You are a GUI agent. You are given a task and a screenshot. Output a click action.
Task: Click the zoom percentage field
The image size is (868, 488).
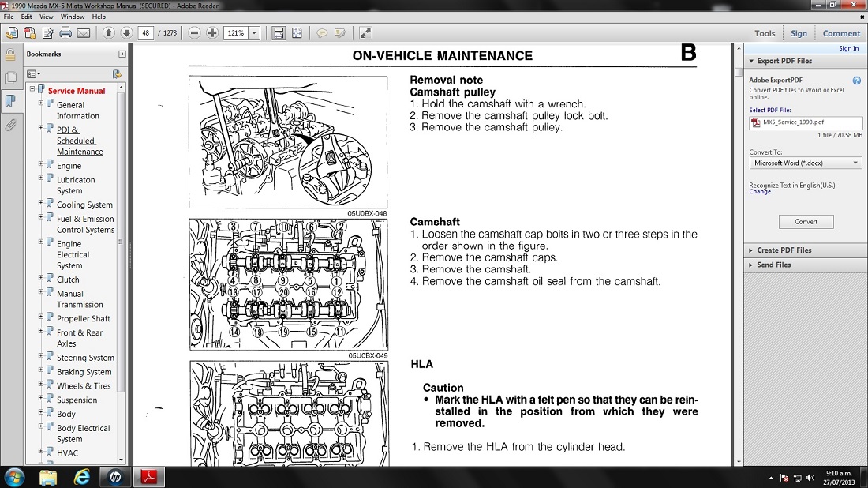[x=237, y=33]
